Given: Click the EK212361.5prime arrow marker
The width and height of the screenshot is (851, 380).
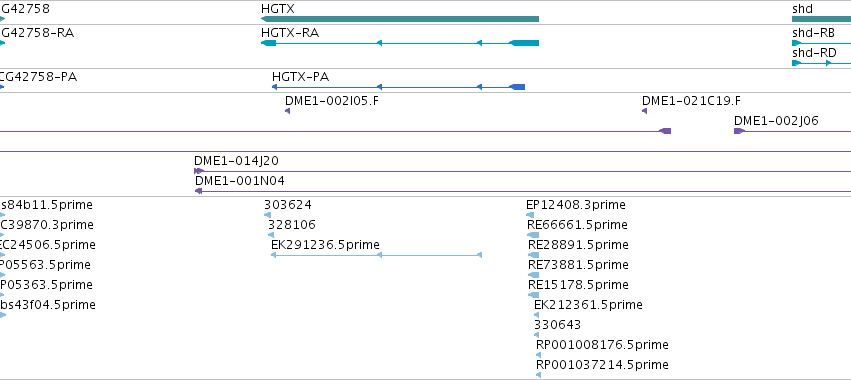Looking at the screenshot, I should click(x=536, y=315).
